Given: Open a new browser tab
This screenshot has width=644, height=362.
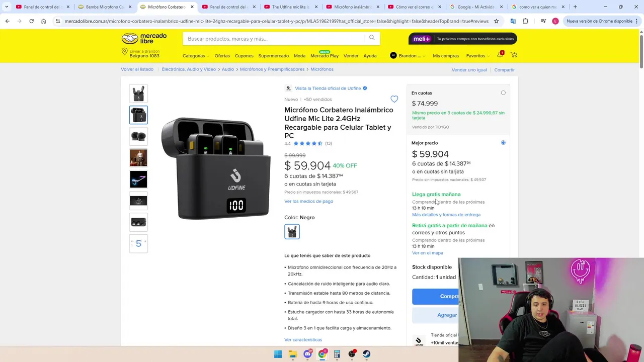Looking at the screenshot, I should coord(575,7).
